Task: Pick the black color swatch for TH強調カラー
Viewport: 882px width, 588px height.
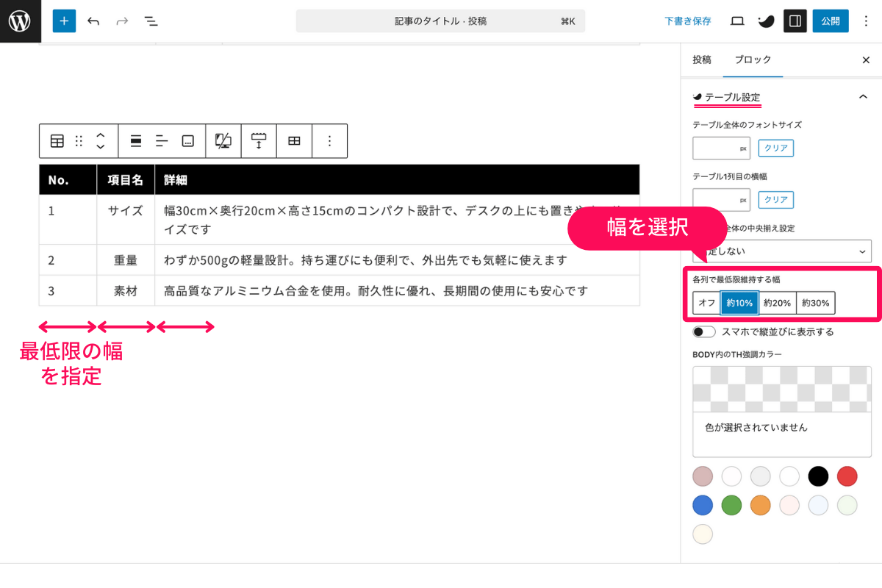Action: coord(818,476)
